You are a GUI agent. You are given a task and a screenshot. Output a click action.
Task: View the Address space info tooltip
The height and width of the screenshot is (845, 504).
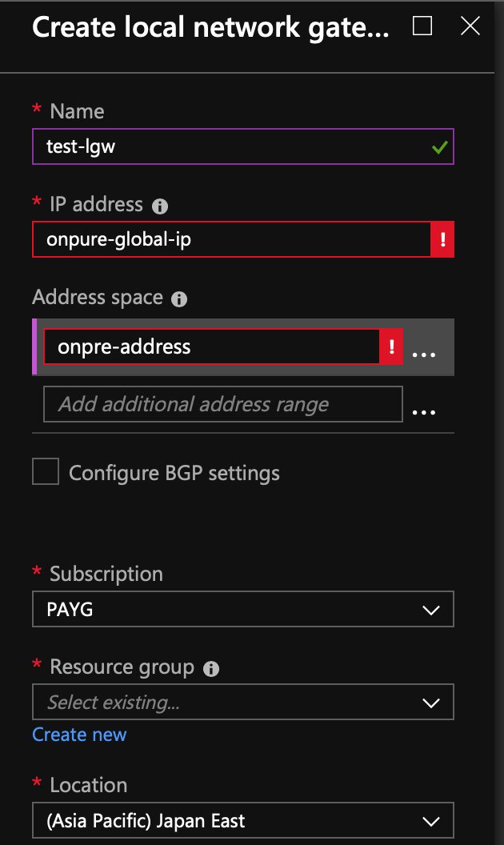[180, 298]
